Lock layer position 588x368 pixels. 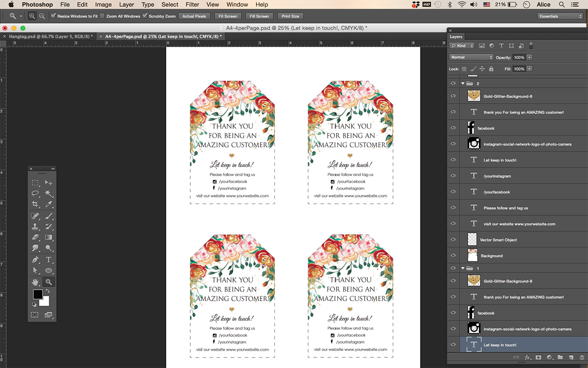pos(482,69)
